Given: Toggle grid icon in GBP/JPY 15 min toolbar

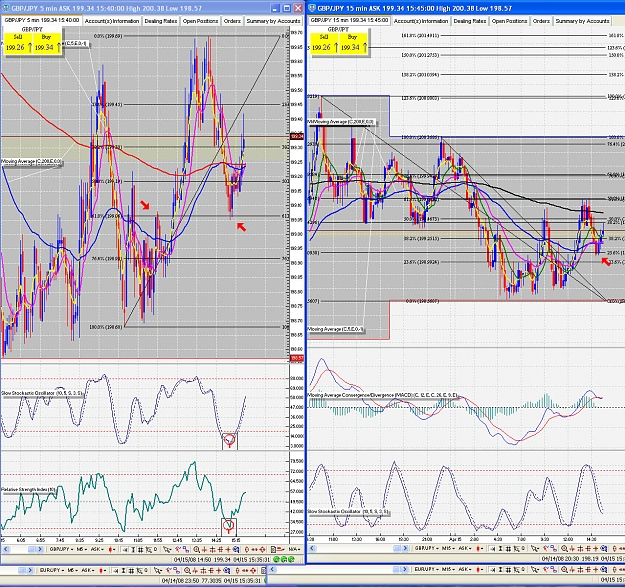Looking at the screenshot, I should [x=509, y=549].
